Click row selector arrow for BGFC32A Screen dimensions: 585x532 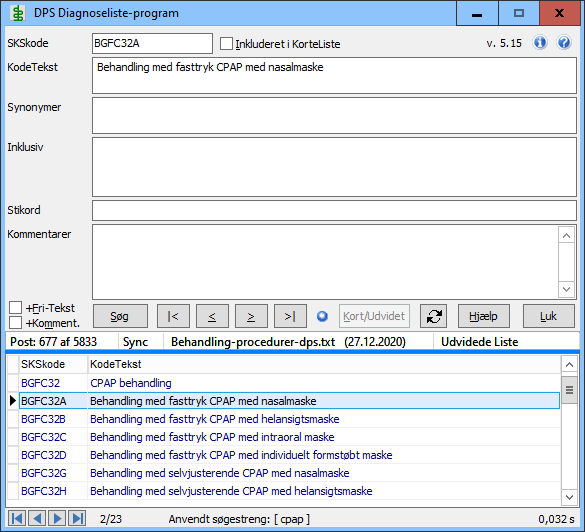[x=13, y=401]
